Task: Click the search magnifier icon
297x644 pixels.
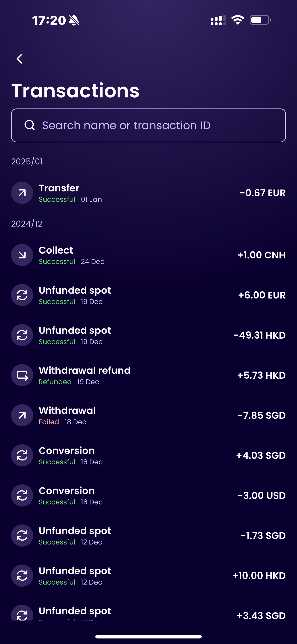Action: coord(29,125)
